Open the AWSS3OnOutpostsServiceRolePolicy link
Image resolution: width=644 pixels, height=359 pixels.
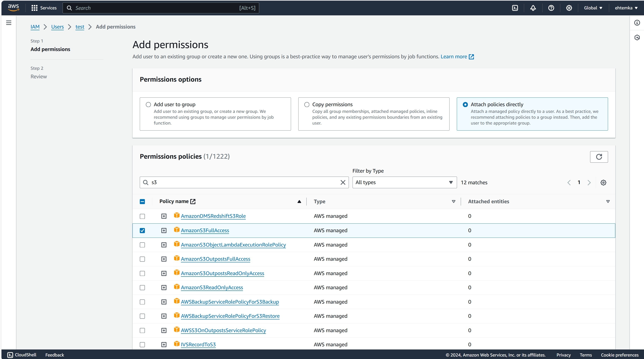point(223,330)
